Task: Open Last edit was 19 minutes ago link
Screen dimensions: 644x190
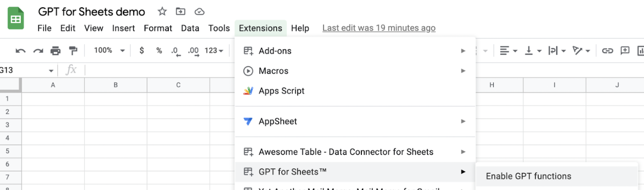Action: click(379, 28)
